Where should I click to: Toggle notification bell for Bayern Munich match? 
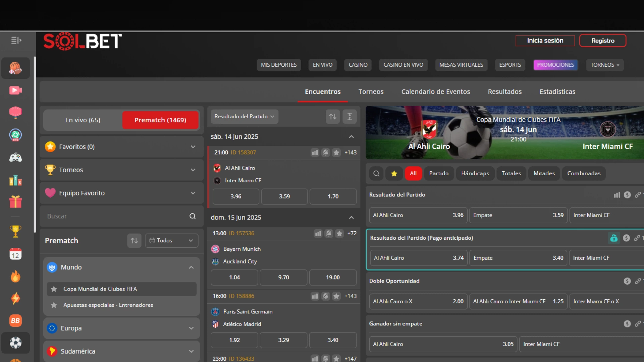point(329,234)
